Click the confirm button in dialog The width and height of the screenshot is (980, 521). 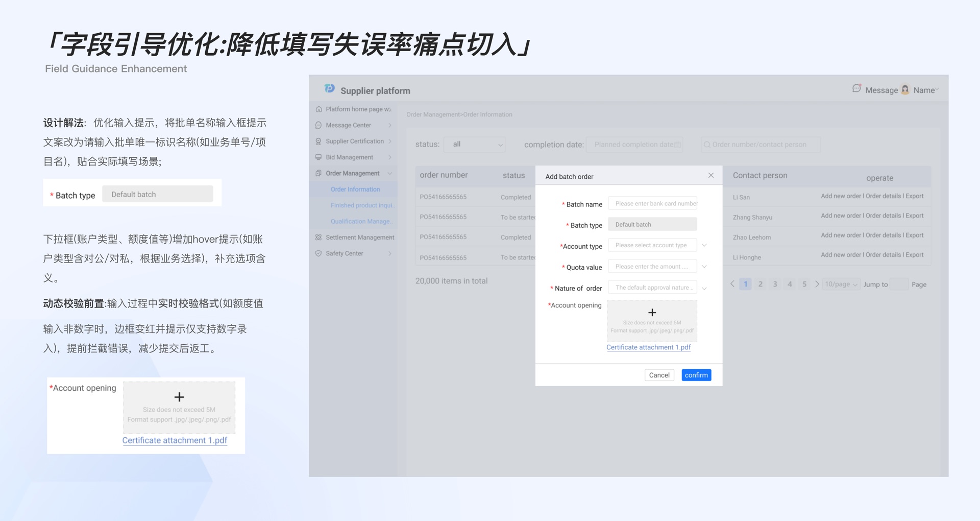(696, 375)
